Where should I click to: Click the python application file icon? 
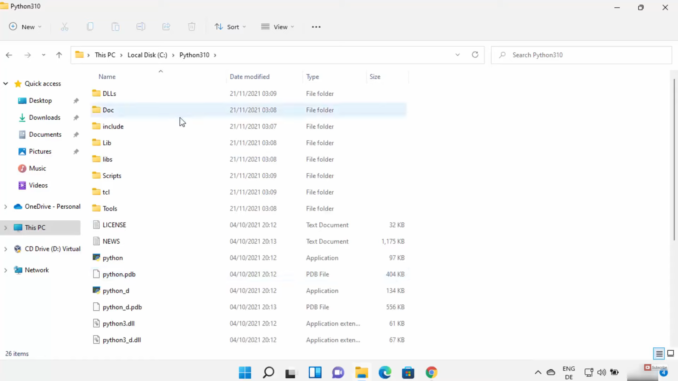96,257
